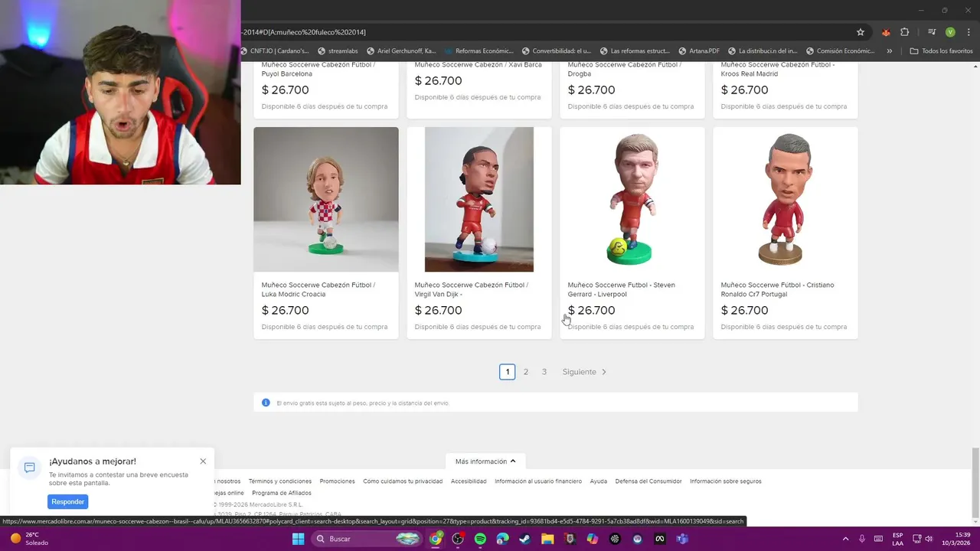
Task: Click the blue shipping info icon
Action: (x=266, y=403)
